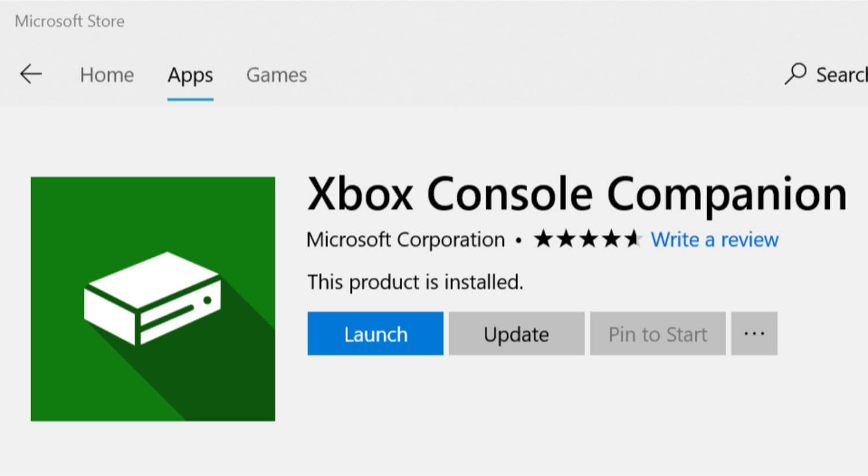Launch Xbox Console Companion
The height and width of the screenshot is (476, 868).
pos(375,334)
